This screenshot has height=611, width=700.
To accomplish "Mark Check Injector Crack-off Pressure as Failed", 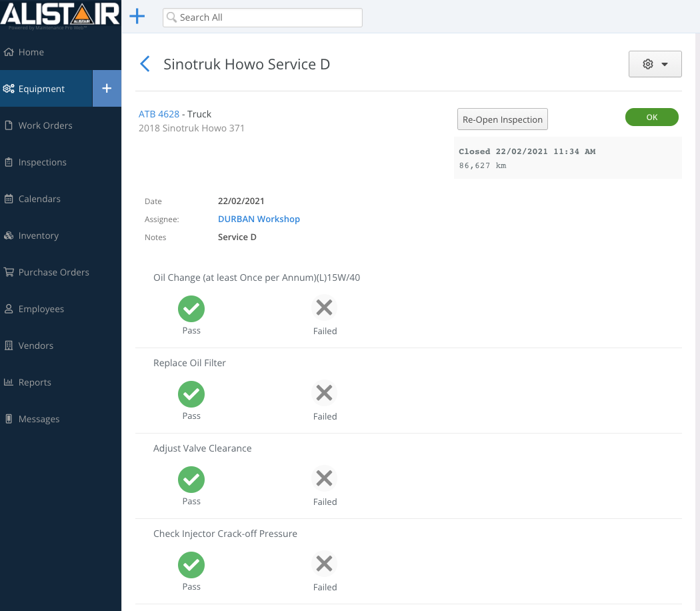I will [x=324, y=564].
